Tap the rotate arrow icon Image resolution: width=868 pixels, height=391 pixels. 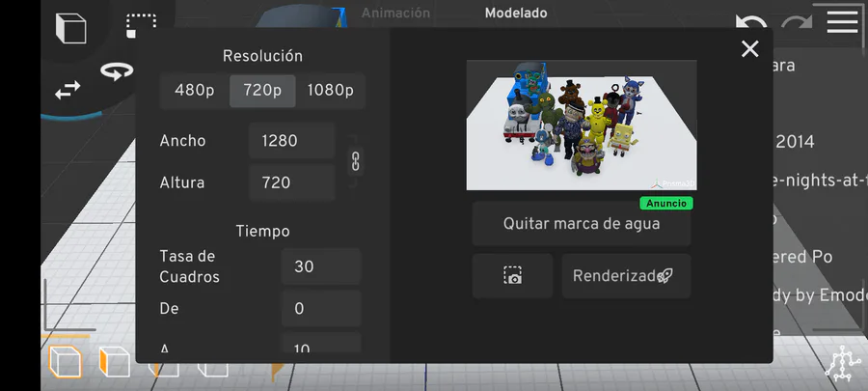click(117, 70)
